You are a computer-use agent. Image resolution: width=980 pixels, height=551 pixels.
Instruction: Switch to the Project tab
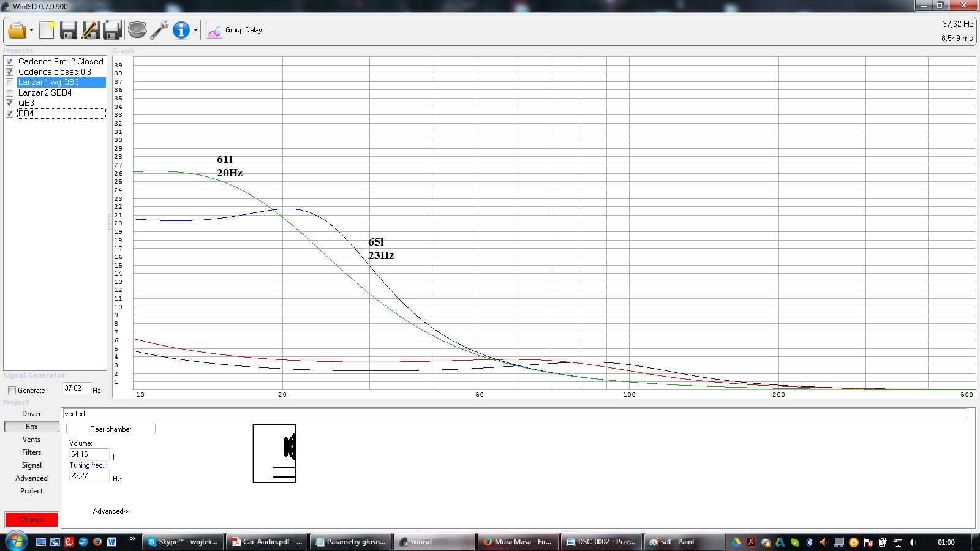click(x=32, y=491)
